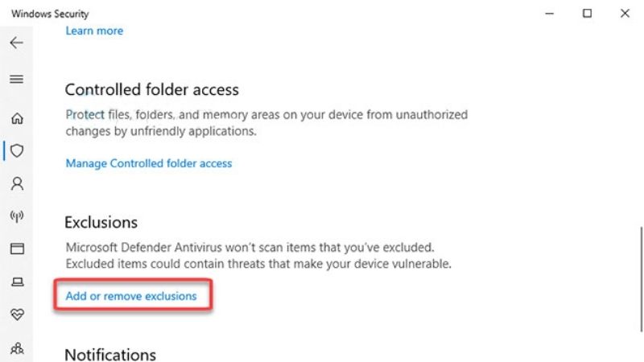The height and width of the screenshot is (362, 644).
Task: Open App & browser control via the window icon
Action: 17,249
